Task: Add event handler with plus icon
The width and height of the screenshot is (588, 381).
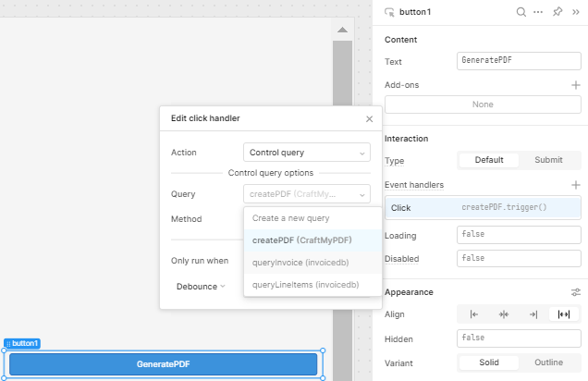Action: (576, 185)
